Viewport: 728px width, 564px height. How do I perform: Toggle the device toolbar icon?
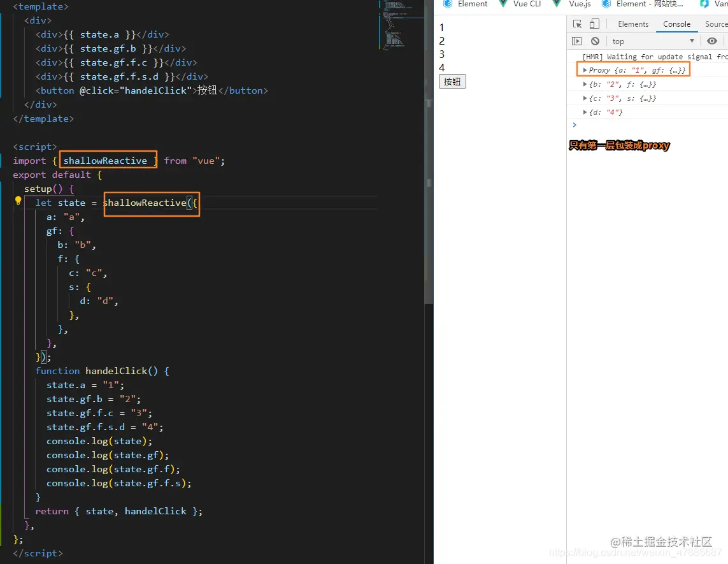click(594, 24)
